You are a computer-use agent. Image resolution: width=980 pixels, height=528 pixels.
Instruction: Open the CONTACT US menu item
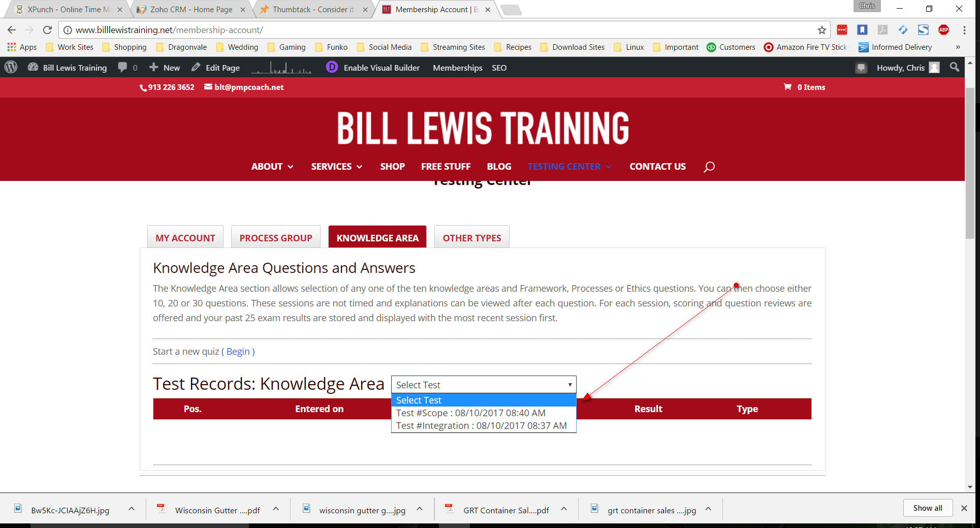pos(658,167)
